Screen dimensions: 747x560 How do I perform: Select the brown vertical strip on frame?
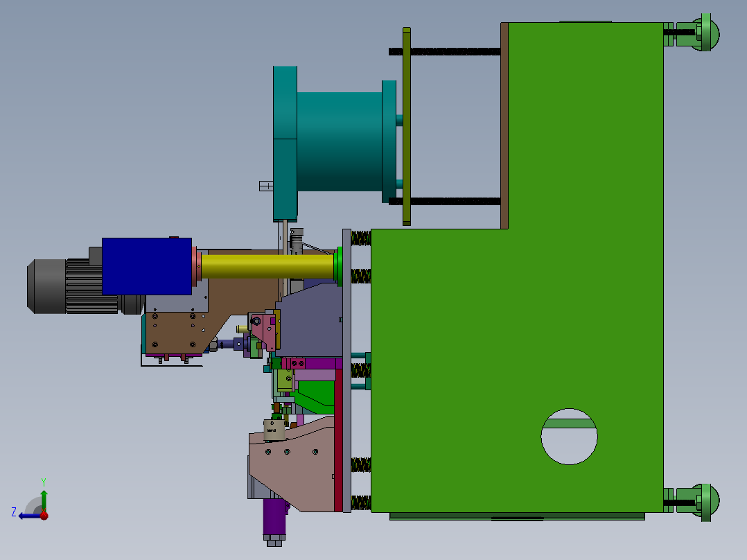pos(504,126)
